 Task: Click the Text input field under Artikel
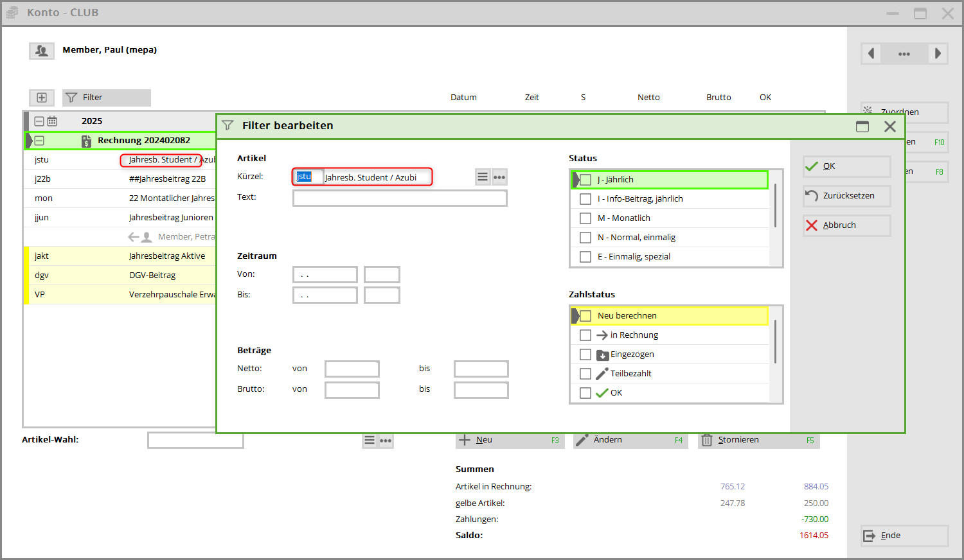400,198
